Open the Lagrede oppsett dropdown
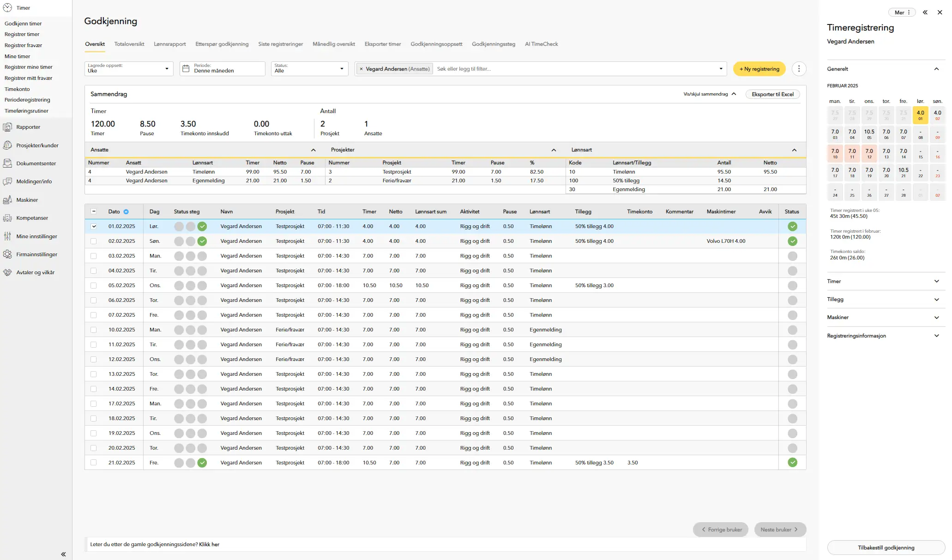The height and width of the screenshot is (560, 952). [129, 69]
